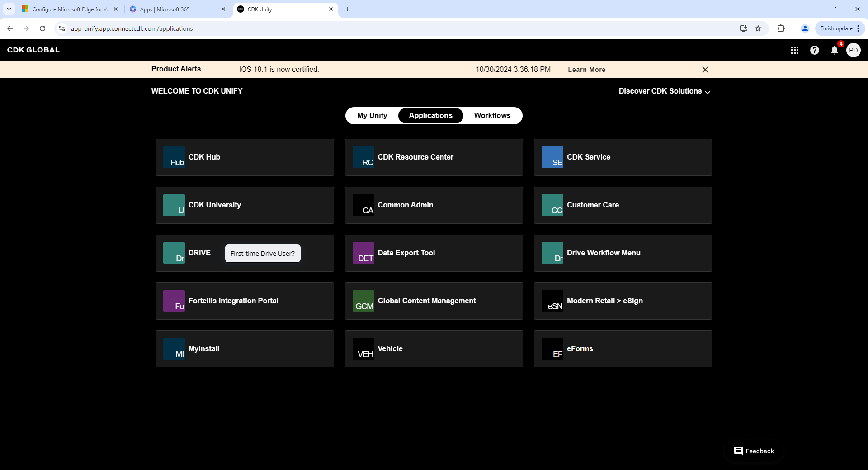Click Global Content Management label
This screenshot has height=470, width=868.
click(427, 301)
